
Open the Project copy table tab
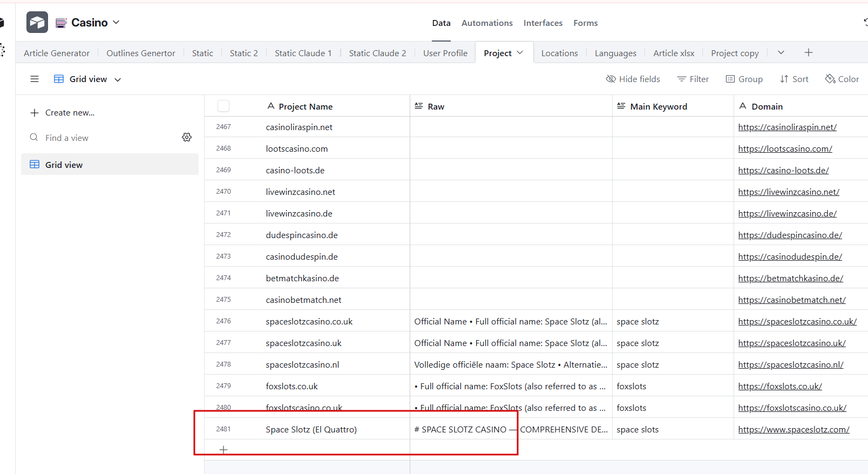coord(735,53)
